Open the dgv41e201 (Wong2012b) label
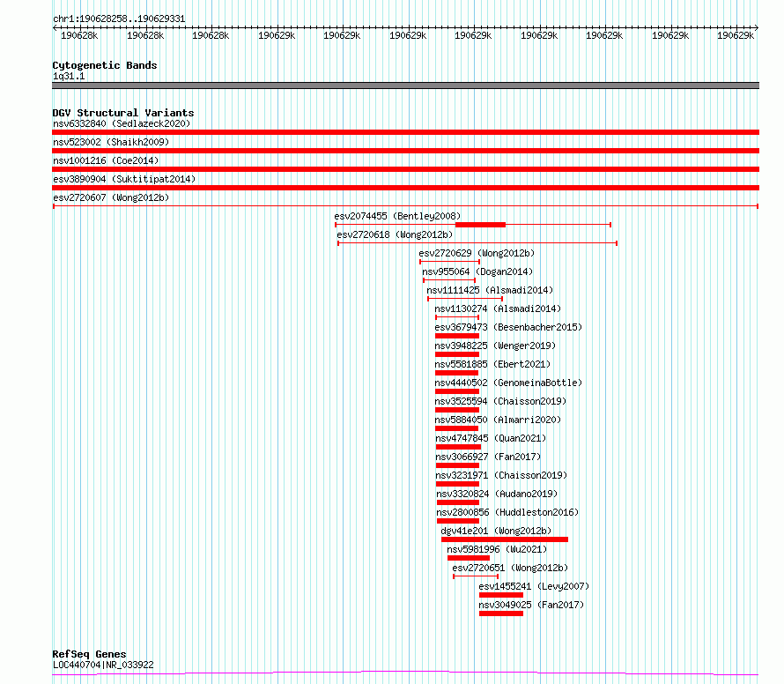This screenshot has width=784, height=684. coord(496,531)
